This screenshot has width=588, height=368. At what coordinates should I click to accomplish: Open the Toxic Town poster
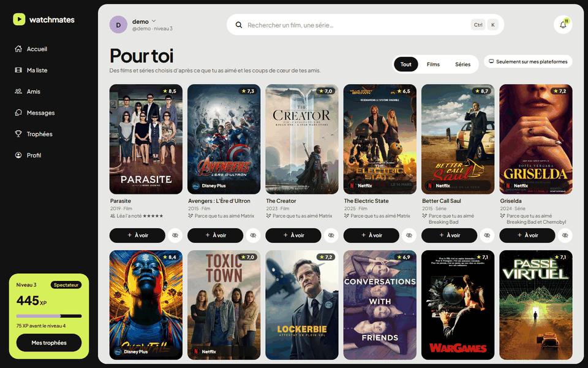(224, 305)
